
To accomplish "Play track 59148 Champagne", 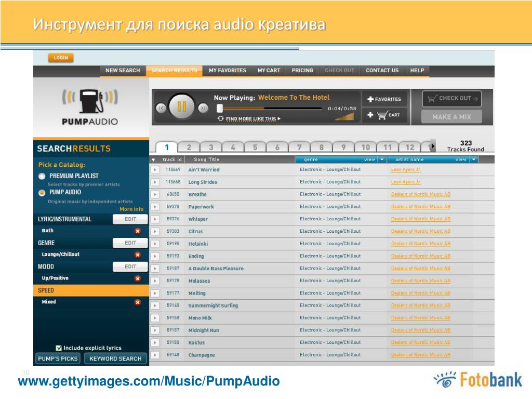I will tap(155, 355).
